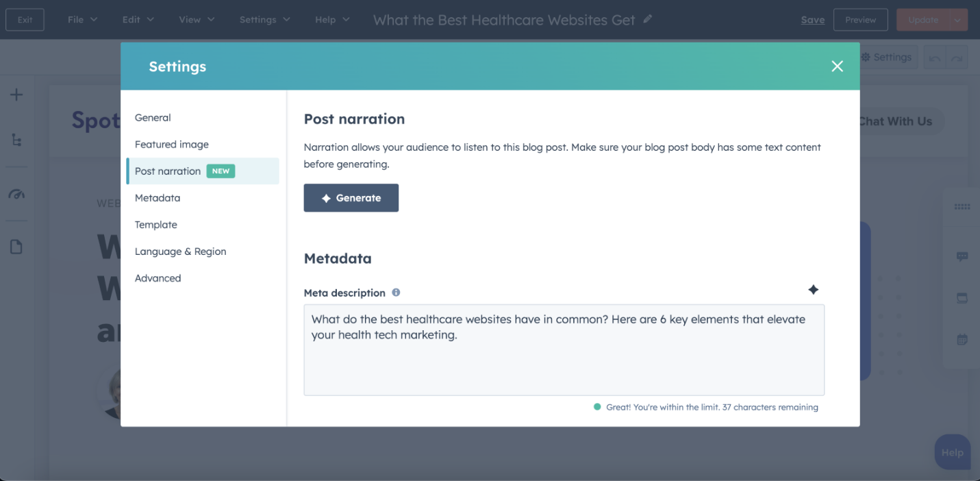
Task: Open the File menu dropdown
Action: click(82, 20)
